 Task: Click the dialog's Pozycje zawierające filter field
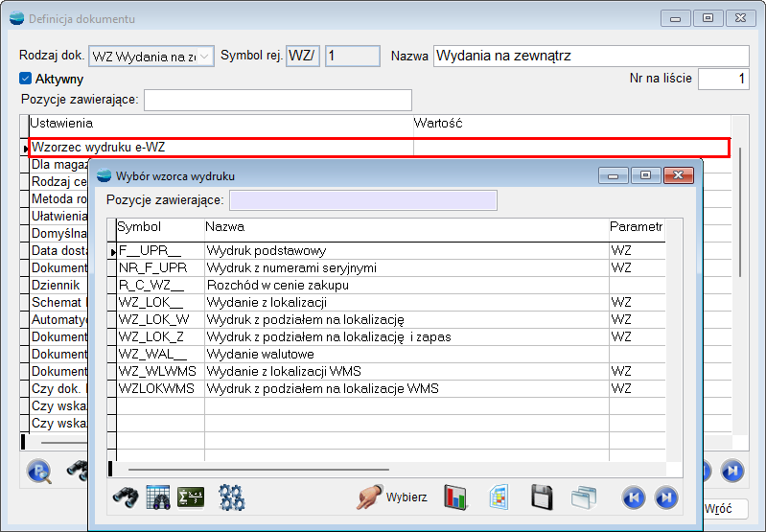[362, 199]
